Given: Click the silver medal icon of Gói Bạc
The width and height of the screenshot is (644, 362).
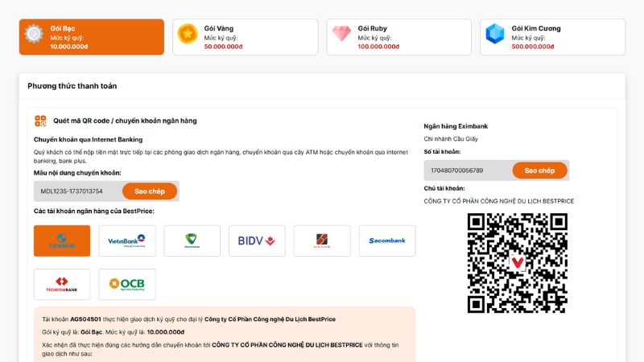Looking at the screenshot, I should point(34,34).
